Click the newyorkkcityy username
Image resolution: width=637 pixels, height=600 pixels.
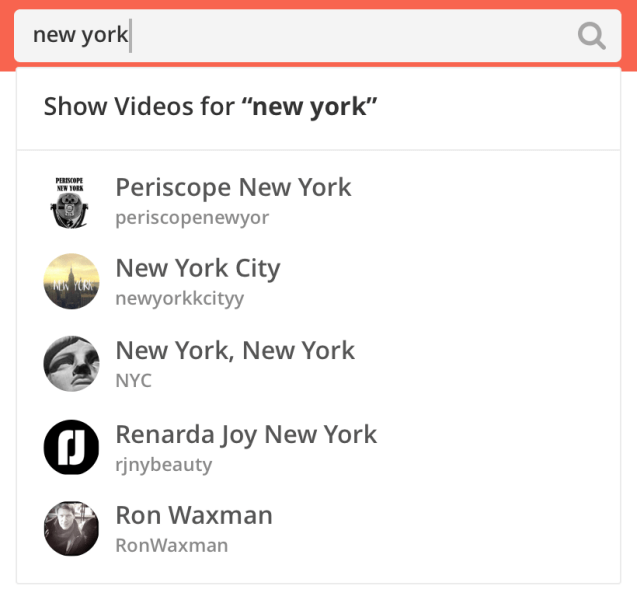tap(180, 299)
